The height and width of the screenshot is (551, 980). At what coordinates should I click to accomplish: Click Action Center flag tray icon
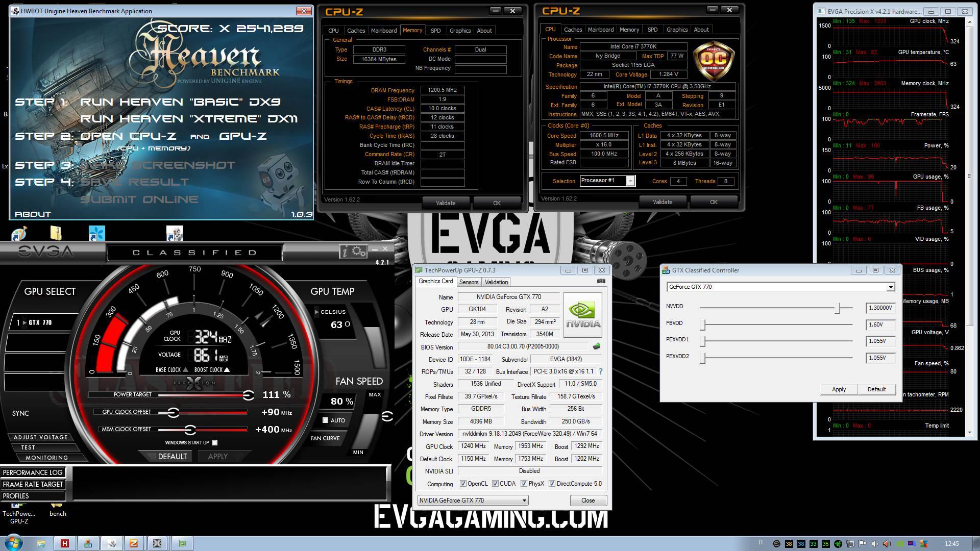pos(863,544)
